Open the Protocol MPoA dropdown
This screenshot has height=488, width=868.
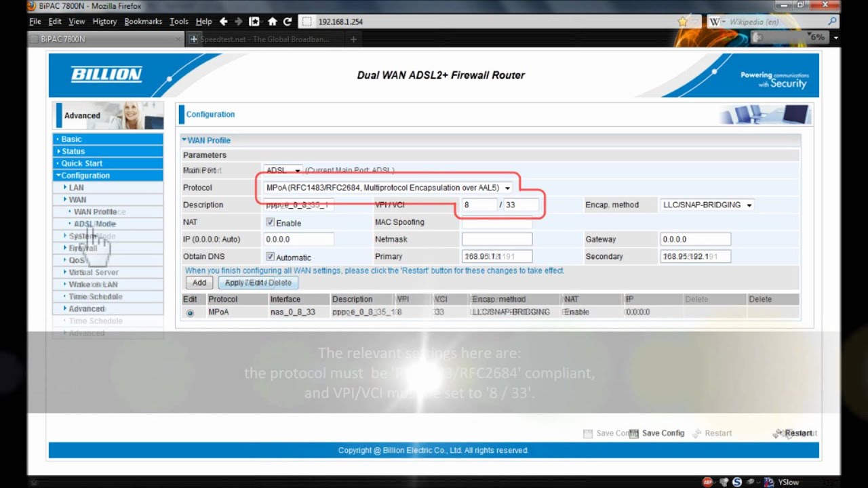(389, 188)
